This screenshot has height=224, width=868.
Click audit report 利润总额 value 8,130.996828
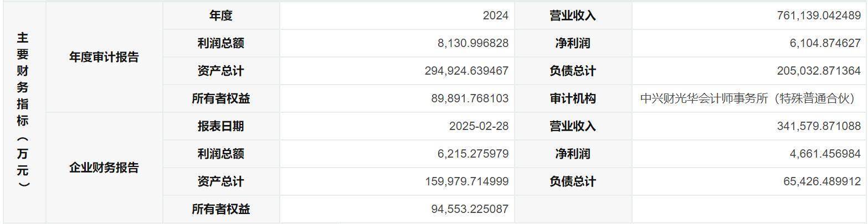click(472, 43)
